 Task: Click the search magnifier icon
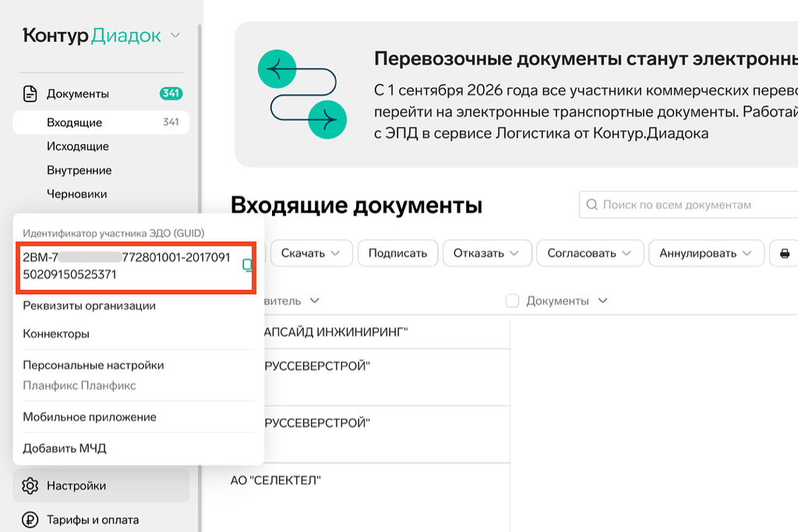coord(592,204)
